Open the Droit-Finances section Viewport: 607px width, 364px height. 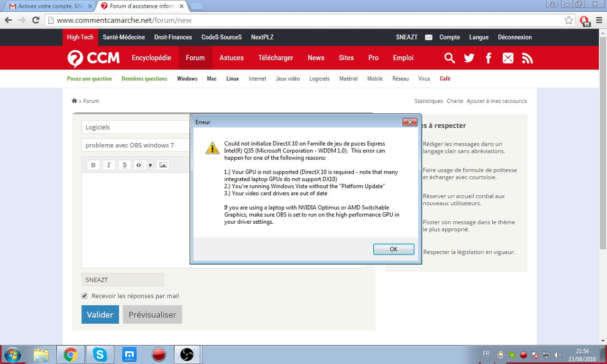(x=173, y=37)
